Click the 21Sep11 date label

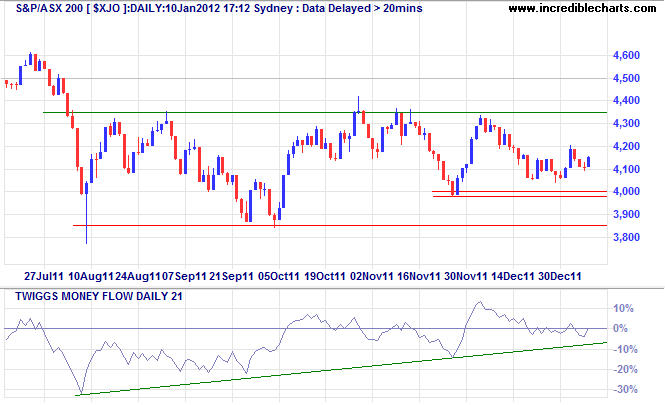click(231, 277)
